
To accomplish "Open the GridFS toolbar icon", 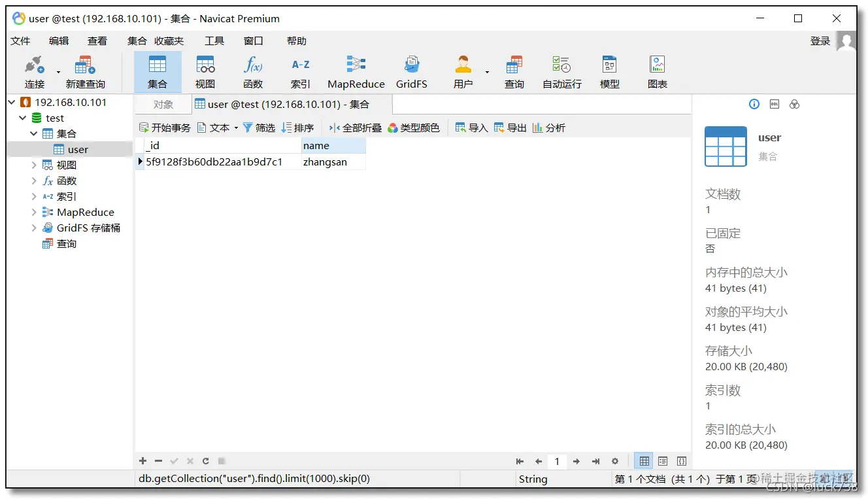I will (x=412, y=72).
